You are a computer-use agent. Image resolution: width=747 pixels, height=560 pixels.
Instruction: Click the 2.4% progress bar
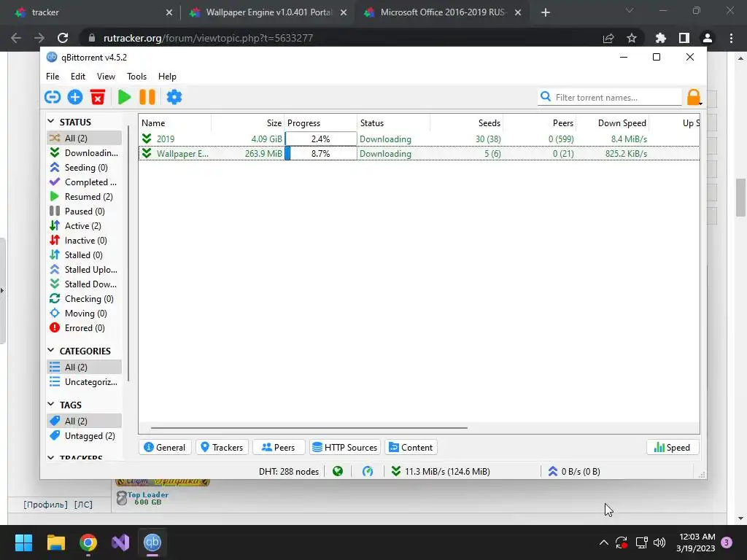point(321,139)
